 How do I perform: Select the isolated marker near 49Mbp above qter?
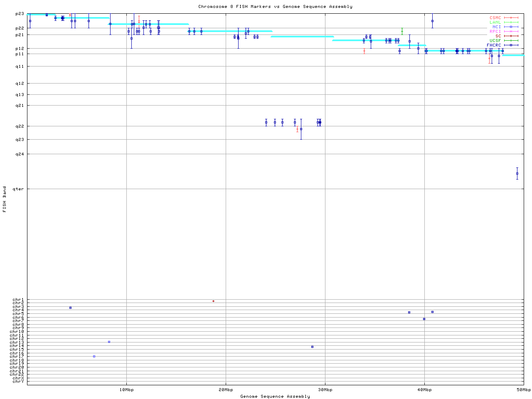[x=517, y=173]
